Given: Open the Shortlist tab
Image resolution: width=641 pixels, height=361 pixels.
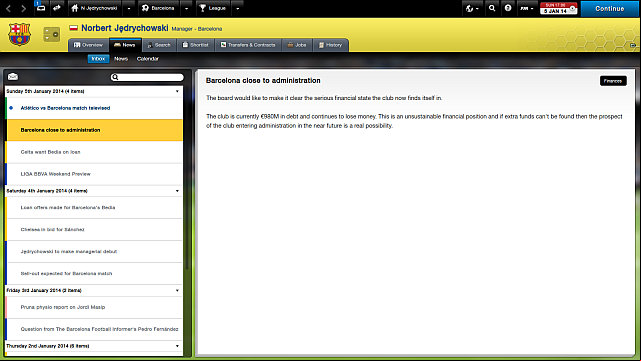Looking at the screenshot, I should click(x=195, y=45).
